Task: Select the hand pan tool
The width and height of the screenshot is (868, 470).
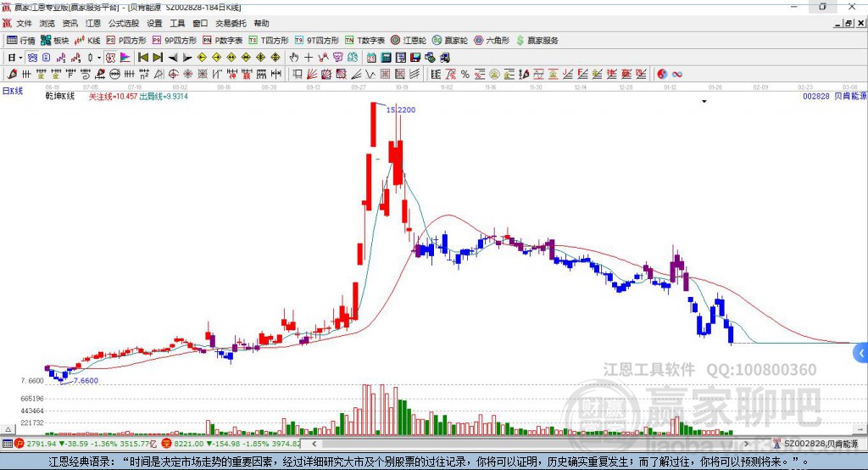Action: point(294,58)
